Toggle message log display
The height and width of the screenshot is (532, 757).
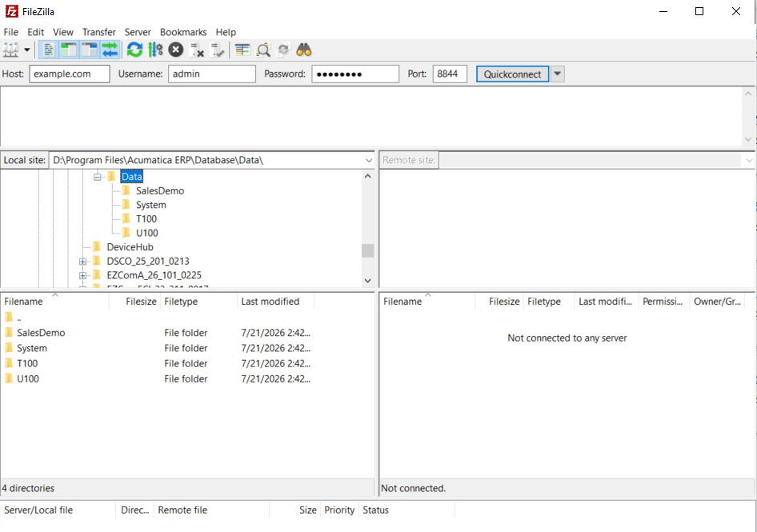tap(48, 50)
